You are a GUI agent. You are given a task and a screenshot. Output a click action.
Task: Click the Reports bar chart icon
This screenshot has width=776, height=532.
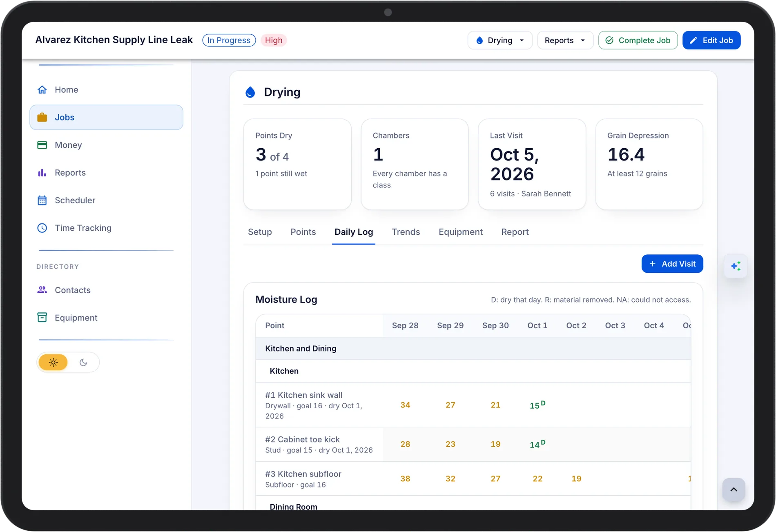pos(42,173)
